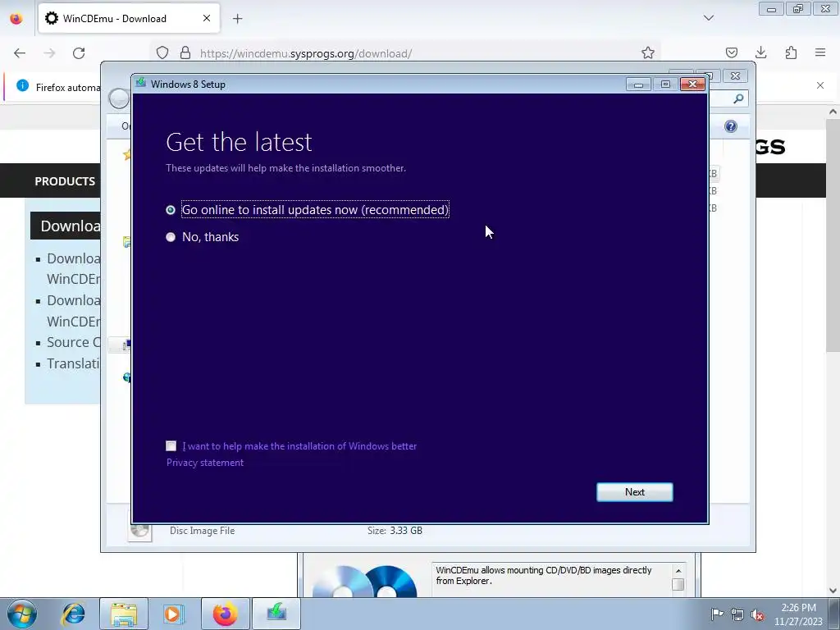Screen dimensions: 840x630
Task: Open the Privacy statement link
Action: [x=204, y=463]
